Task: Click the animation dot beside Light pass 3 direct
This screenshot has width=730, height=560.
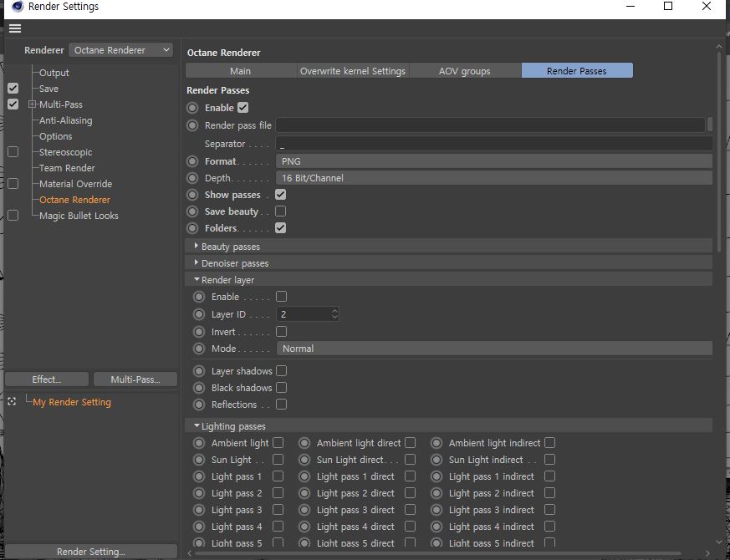Action: [x=304, y=510]
